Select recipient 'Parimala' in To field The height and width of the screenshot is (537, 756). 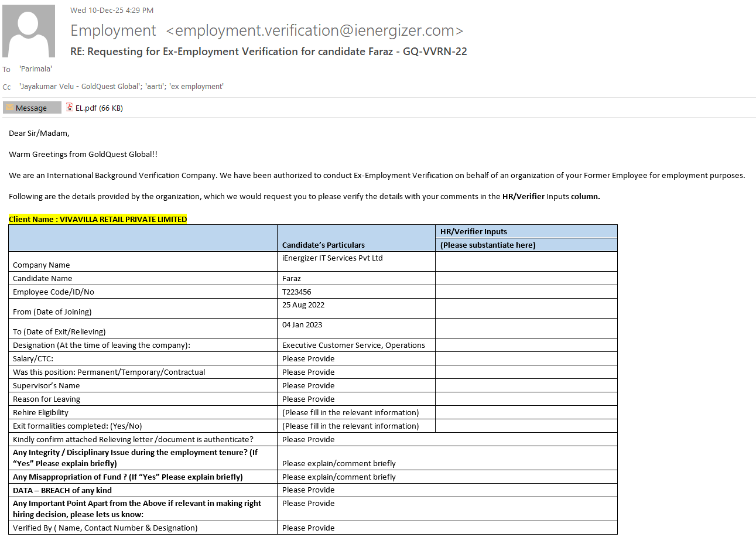(36, 69)
